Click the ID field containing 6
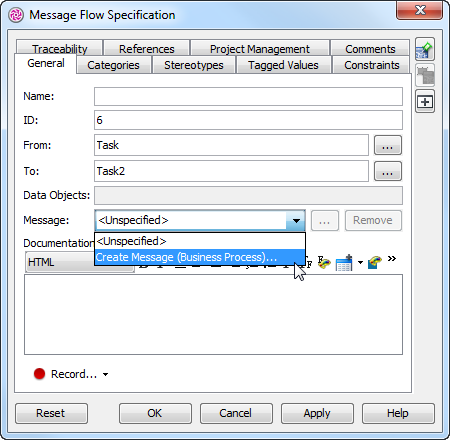The image size is (450, 440). point(248,120)
